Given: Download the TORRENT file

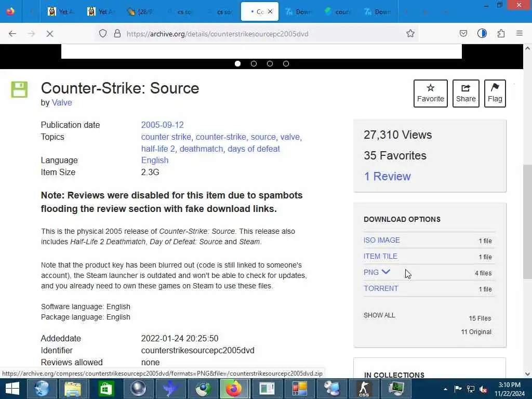Looking at the screenshot, I should 381,288.
